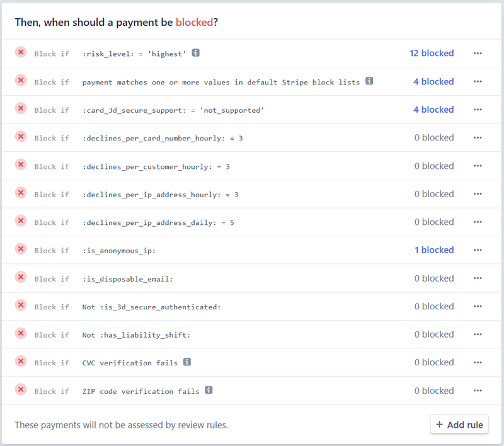This screenshot has width=504, height=446.
Task: Click red X icon on has_liability_shift rule
Action: (21, 333)
